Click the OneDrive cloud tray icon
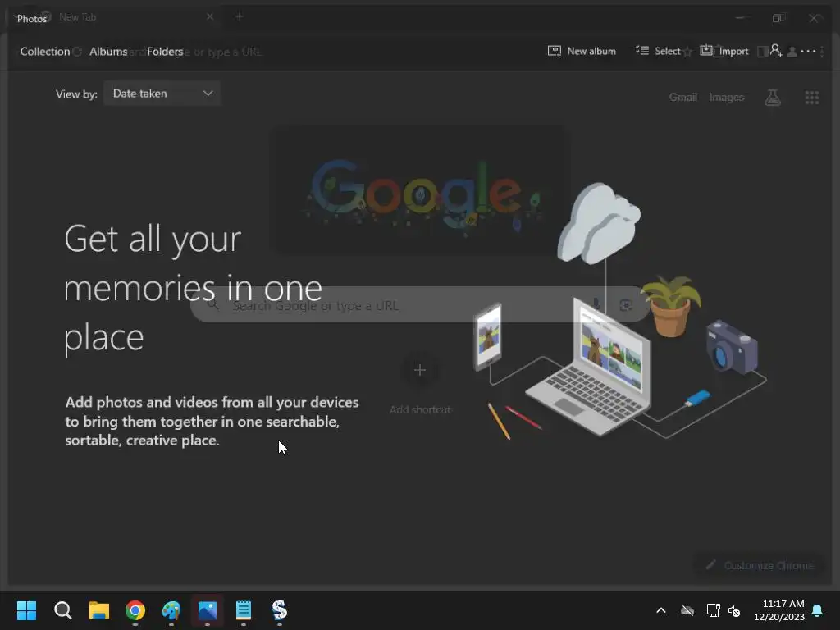This screenshot has width=840, height=630. point(687,610)
